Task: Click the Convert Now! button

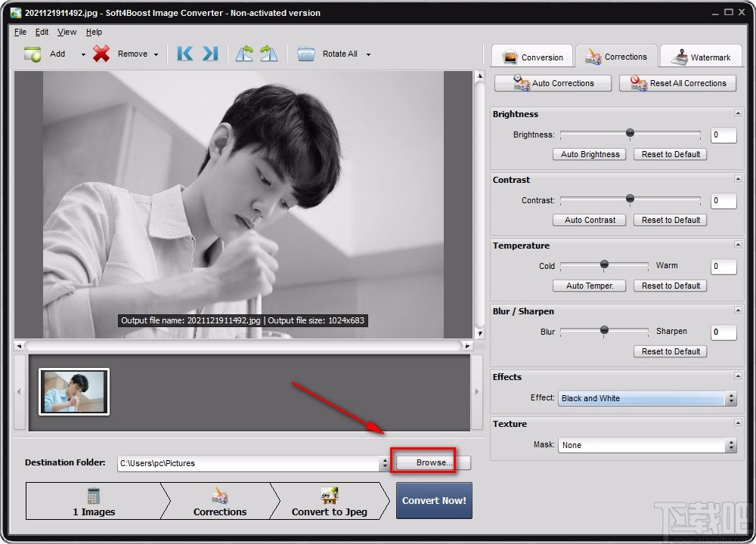Action: click(434, 500)
